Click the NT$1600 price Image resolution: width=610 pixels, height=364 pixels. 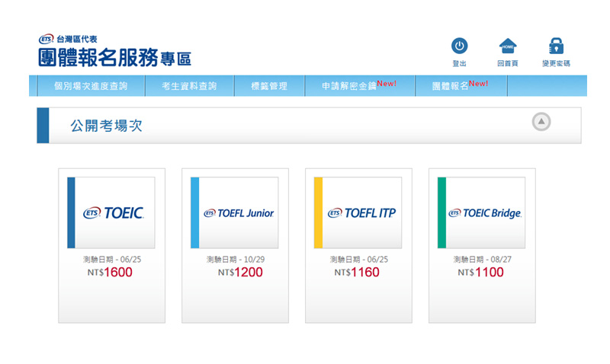(110, 273)
